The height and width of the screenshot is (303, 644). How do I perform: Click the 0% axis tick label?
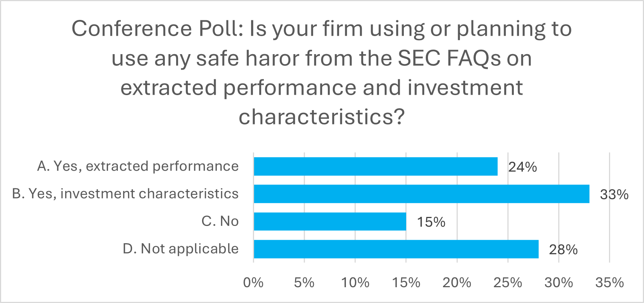point(253,283)
